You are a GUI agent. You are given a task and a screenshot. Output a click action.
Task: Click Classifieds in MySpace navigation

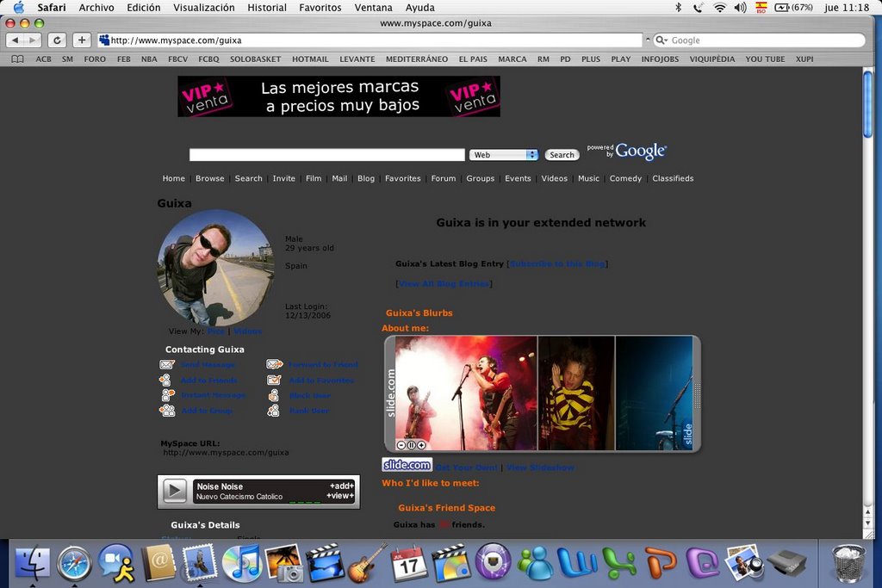(673, 178)
